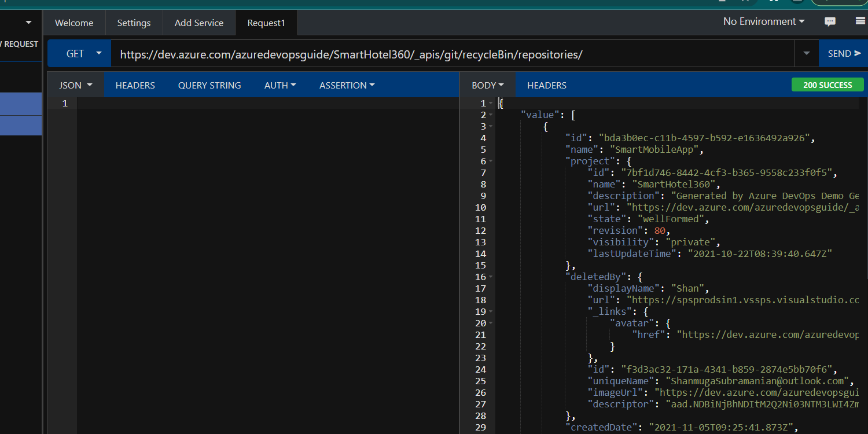Click the revision value 80

[660, 230]
